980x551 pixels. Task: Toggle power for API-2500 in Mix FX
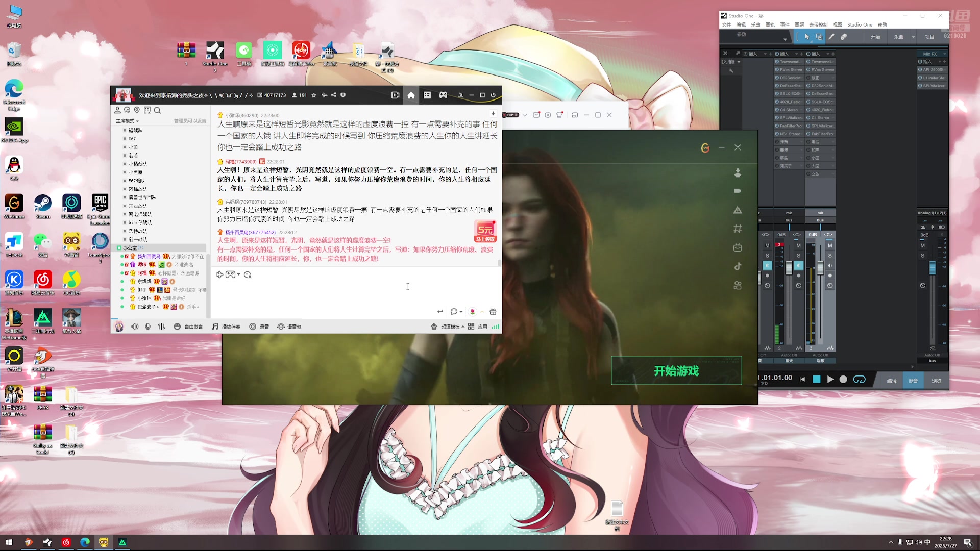tap(920, 70)
